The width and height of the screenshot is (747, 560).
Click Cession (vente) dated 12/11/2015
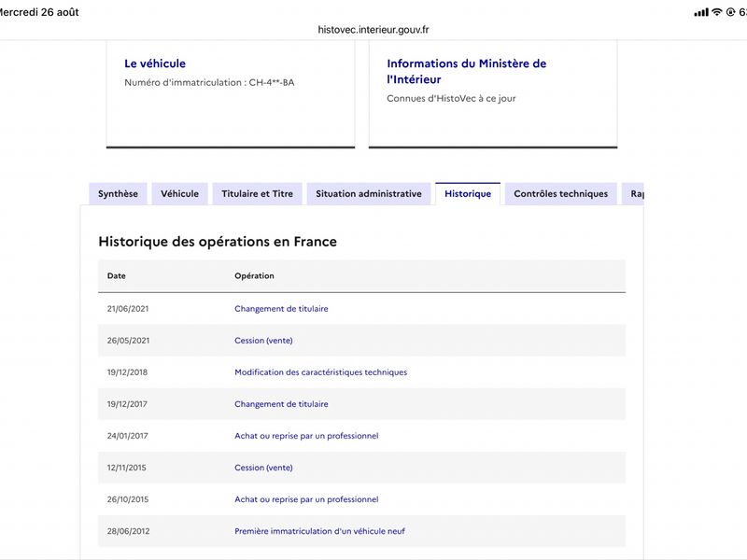click(x=263, y=468)
